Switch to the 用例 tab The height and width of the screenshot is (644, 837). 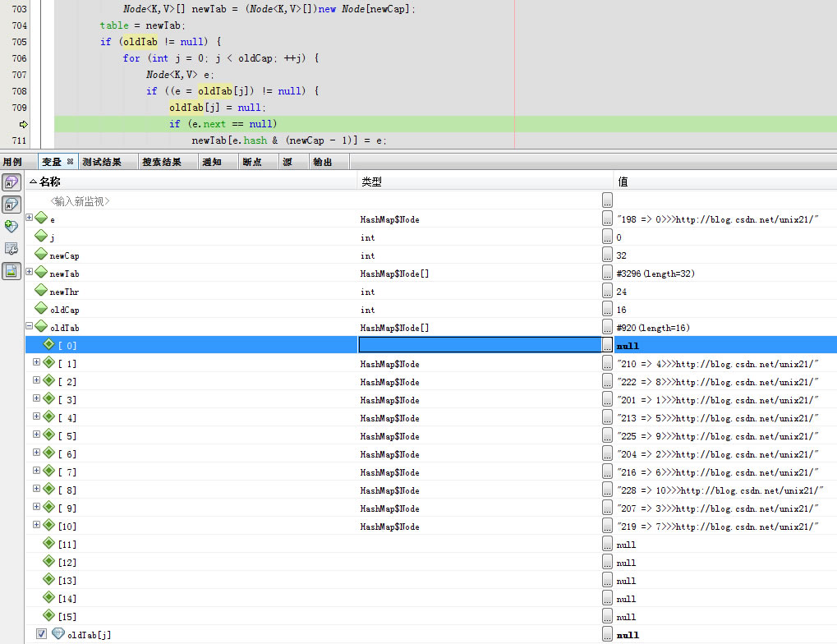(x=12, y=162)
